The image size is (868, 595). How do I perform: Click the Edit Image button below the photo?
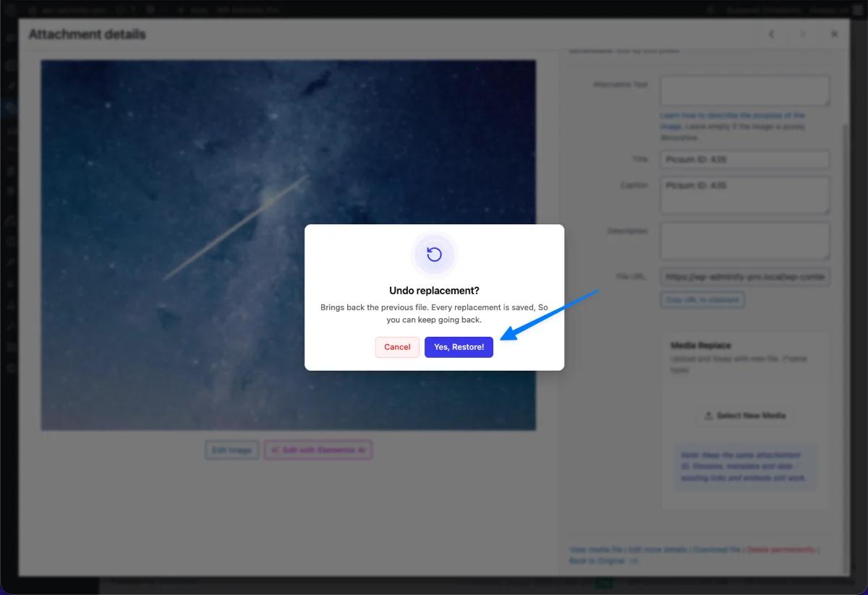point(231,450)
